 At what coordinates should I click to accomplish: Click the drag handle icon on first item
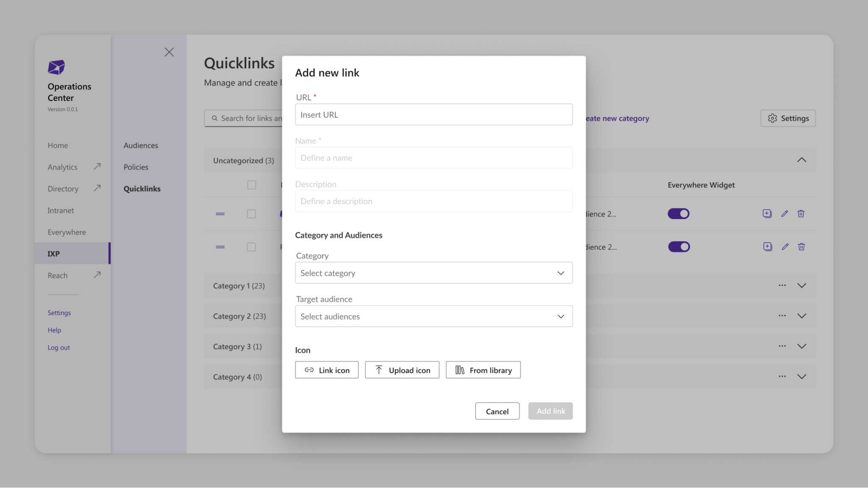pyautogui.click(x=220, y=213)
